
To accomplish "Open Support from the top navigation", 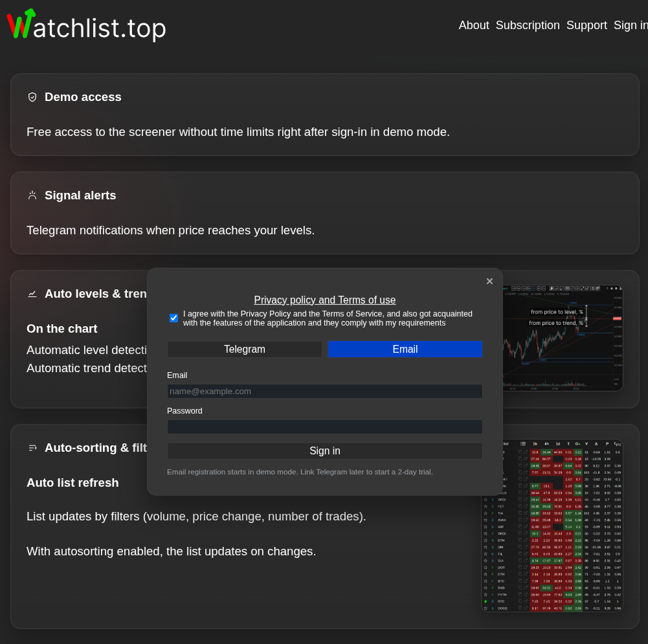I will point(587,25).
